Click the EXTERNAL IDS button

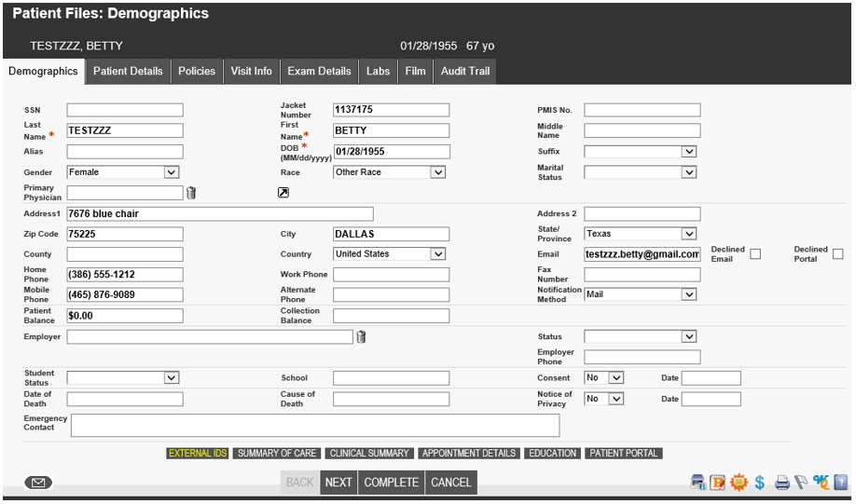pos(198,454)
